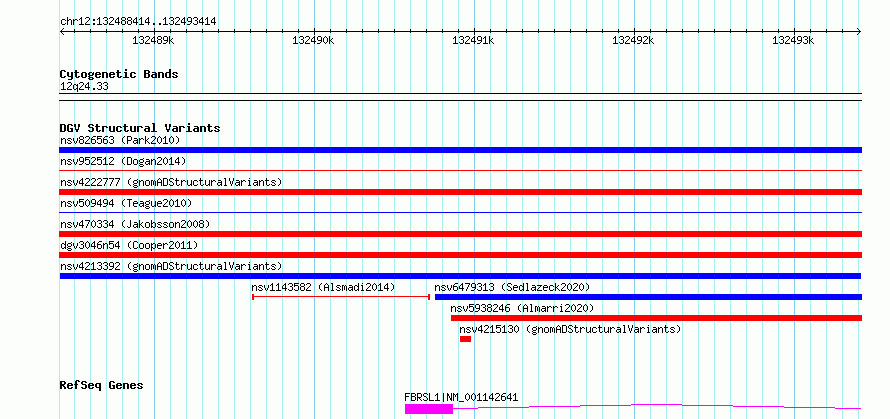Click the Cytogenetic Bands track title

[119, 74]
